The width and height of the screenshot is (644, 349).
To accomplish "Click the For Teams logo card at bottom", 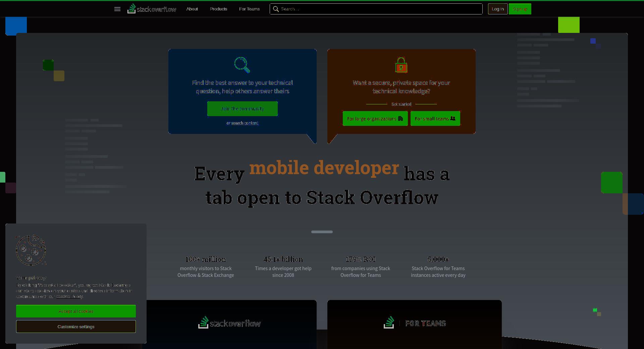I will coord(415,323).
